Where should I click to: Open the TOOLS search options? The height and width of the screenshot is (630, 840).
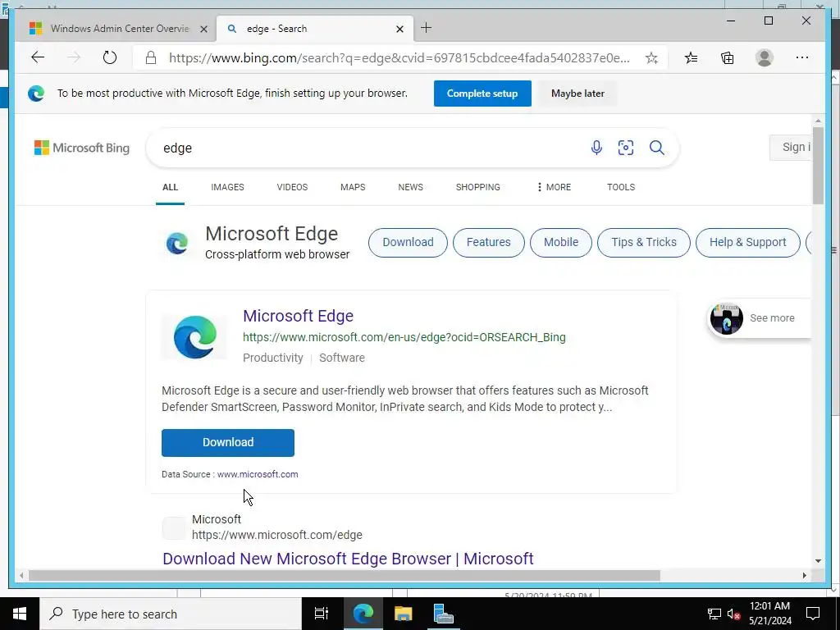621,187
